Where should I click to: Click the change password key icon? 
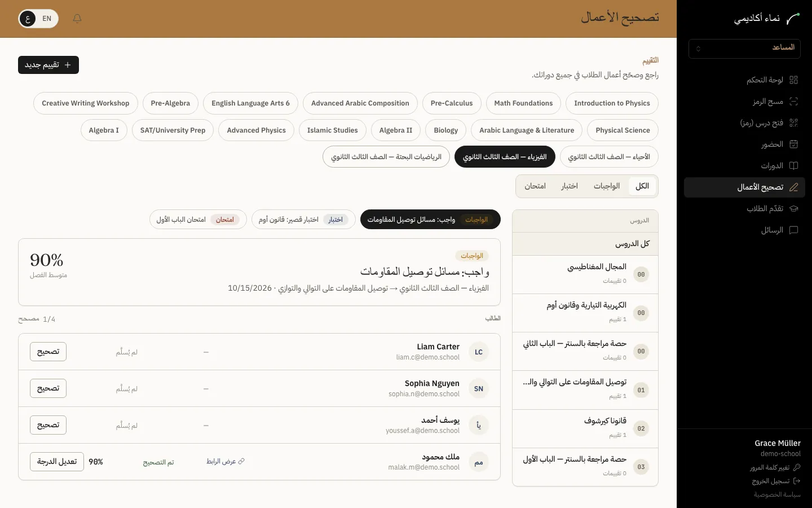tap(797, 467)
